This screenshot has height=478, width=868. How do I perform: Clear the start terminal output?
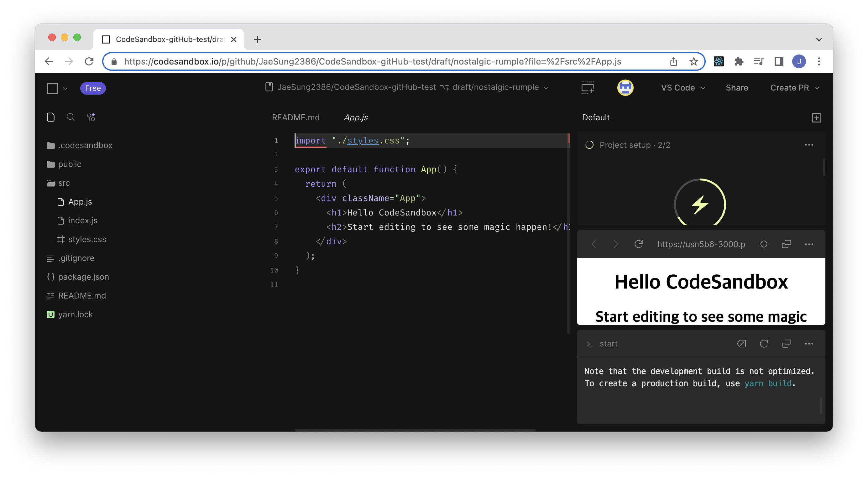click(741, 344)
